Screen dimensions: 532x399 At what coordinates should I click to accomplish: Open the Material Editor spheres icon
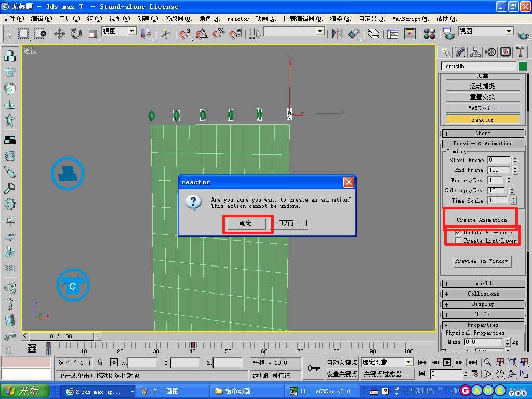(x=430, y=34)
